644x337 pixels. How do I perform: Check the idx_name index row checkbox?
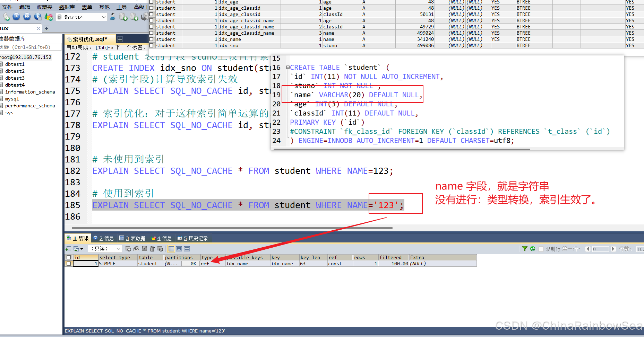[x=151, y=39]
